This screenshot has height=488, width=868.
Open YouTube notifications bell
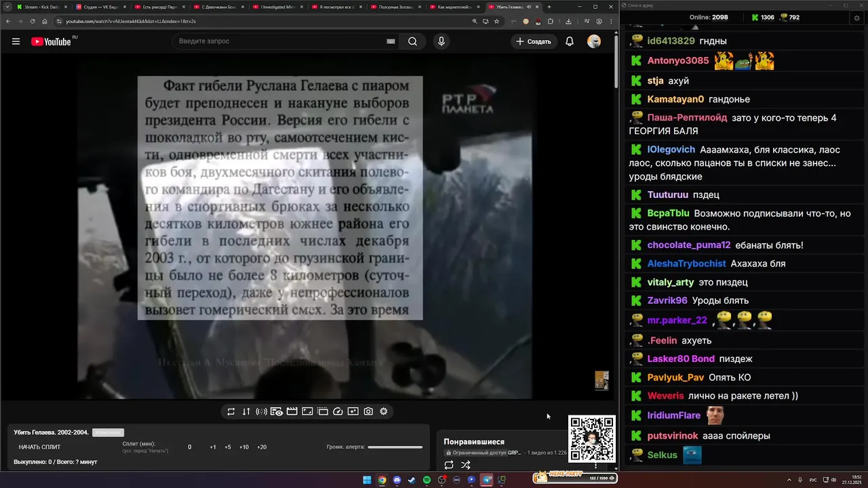click(x=570, y=41)
